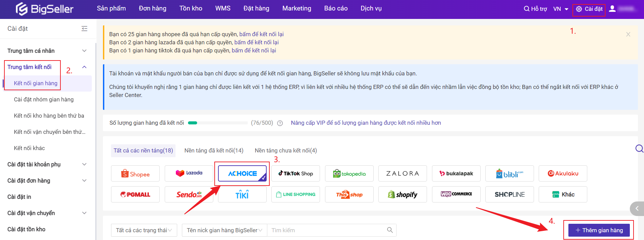Click the magnifier icon in search field
644x240 pixels.
[x=390, y=230]
